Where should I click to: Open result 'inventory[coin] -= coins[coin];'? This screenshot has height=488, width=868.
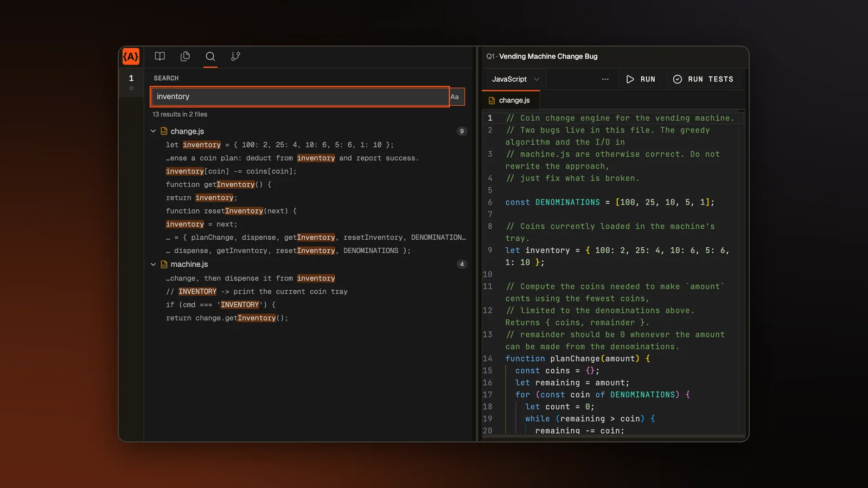click(231, 171)
